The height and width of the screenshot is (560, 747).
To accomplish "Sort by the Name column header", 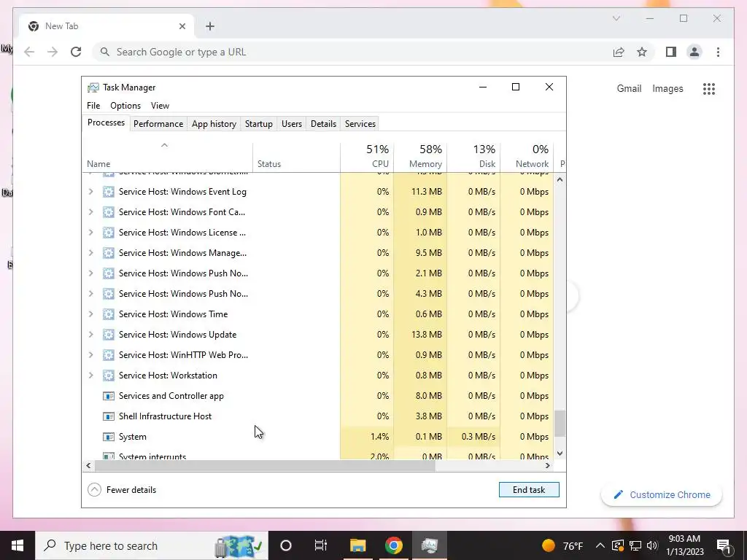I will (167, 157).
